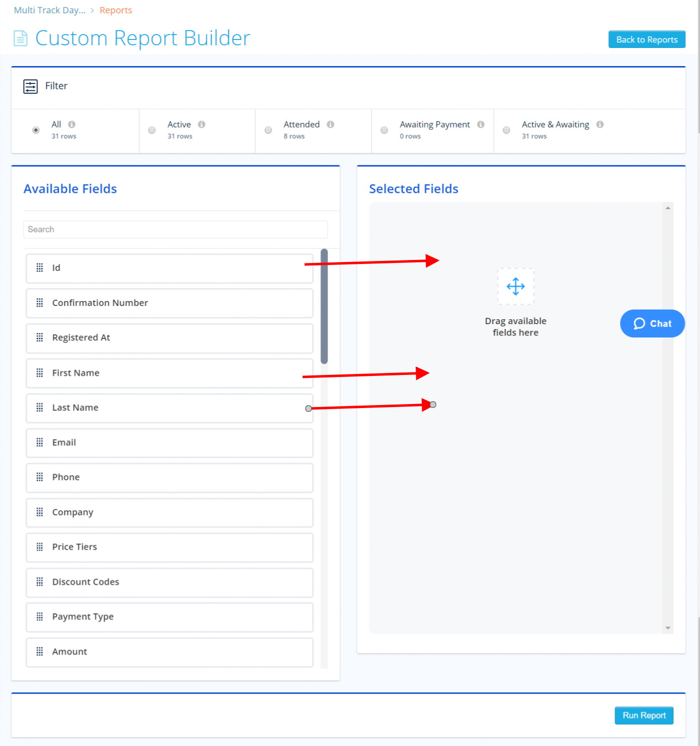Click the Payment Type field label

click(83, 617)
